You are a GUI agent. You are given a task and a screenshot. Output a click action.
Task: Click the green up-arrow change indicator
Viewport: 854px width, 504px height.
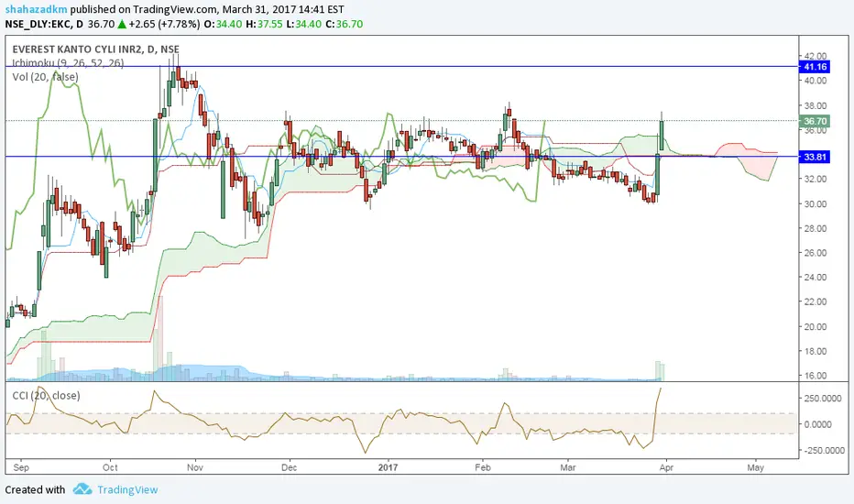(x=122, y=24)
